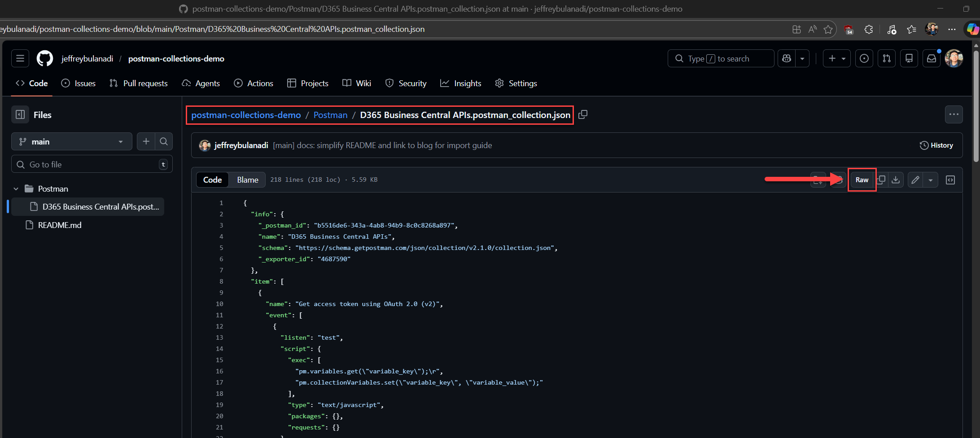980x438 pixels.
Task: View the file History
Action: click(x=937, y=145)
